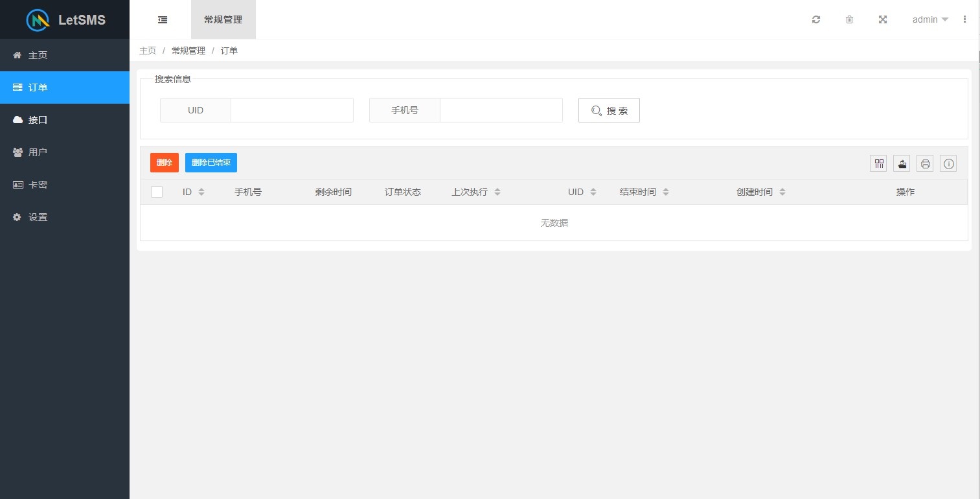
Task: Click the table info circle icon
Action: (x=948, y=163)
